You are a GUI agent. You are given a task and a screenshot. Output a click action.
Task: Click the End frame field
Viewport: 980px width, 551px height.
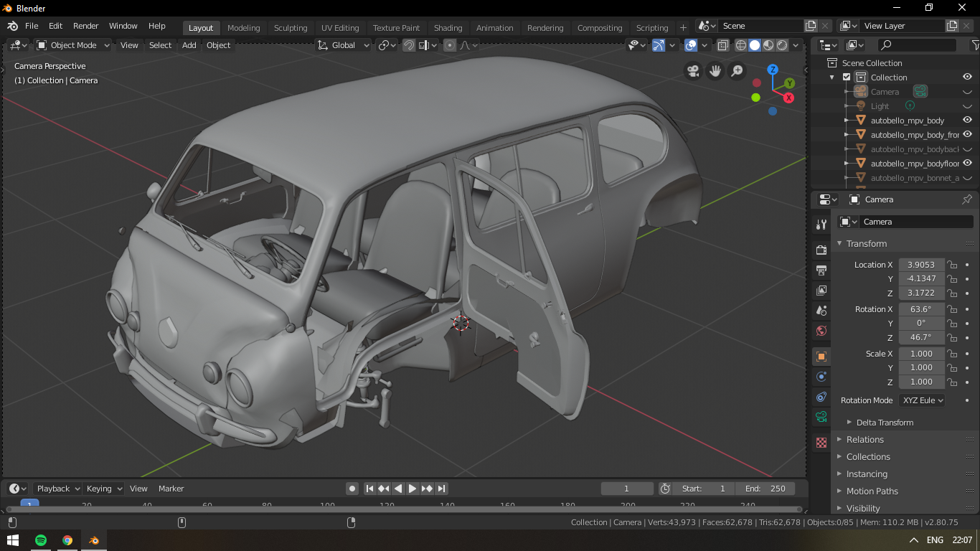(x=765, y=489)
